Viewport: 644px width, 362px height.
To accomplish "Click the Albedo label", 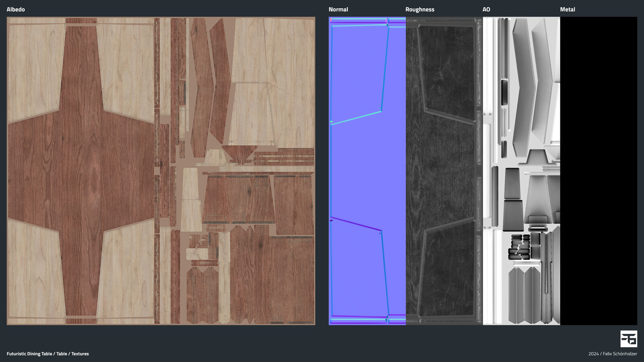I will (x=16, y=9).
